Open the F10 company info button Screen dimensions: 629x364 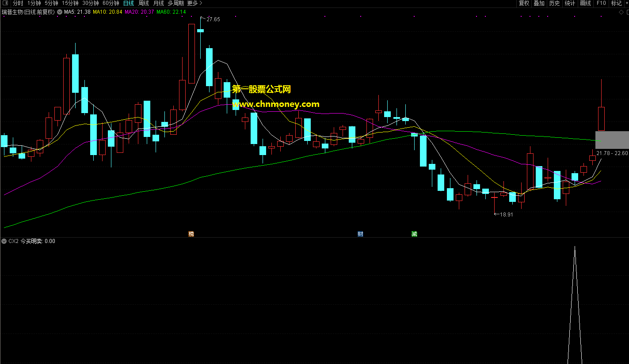click(x=601, y=3)
